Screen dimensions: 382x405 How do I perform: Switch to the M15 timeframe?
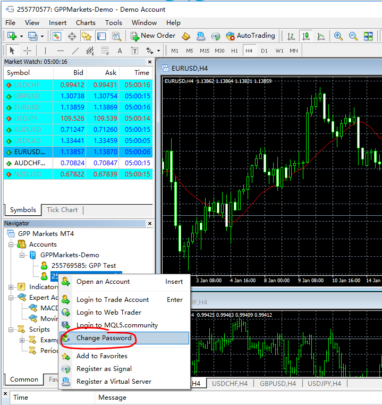pos(204,51)
